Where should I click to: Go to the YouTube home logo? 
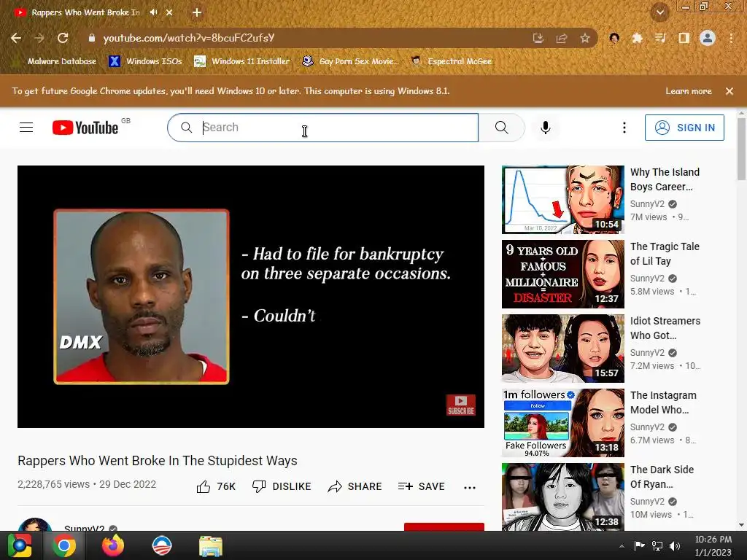tap(85, 128)
